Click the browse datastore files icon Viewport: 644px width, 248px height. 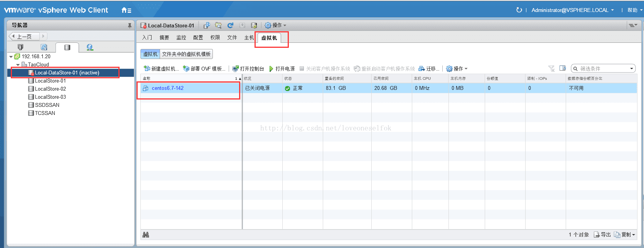point(218,25)
